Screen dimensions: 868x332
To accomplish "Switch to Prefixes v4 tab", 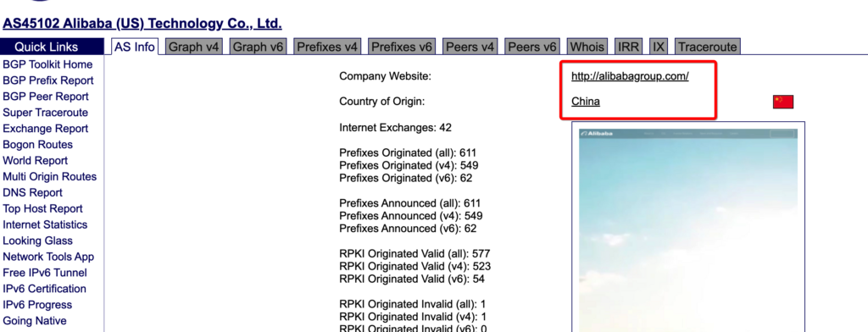I will (x=327, y=47).
